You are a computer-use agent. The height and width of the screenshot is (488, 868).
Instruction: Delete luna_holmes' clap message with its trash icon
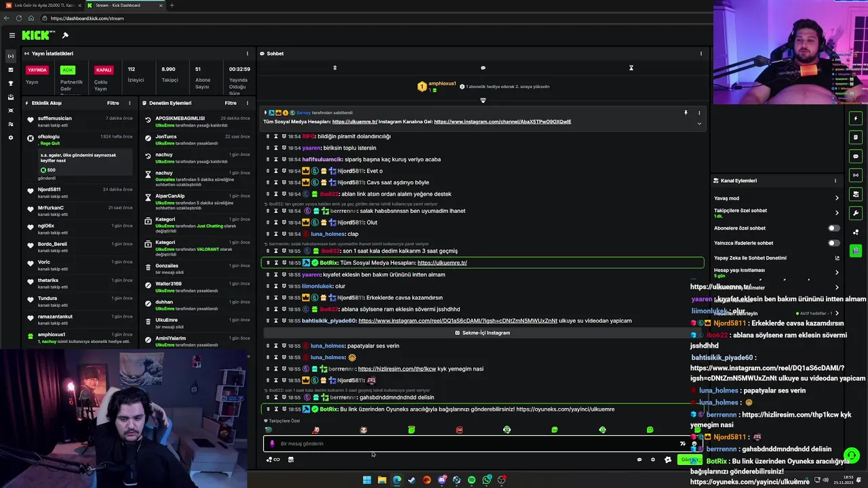267,234
